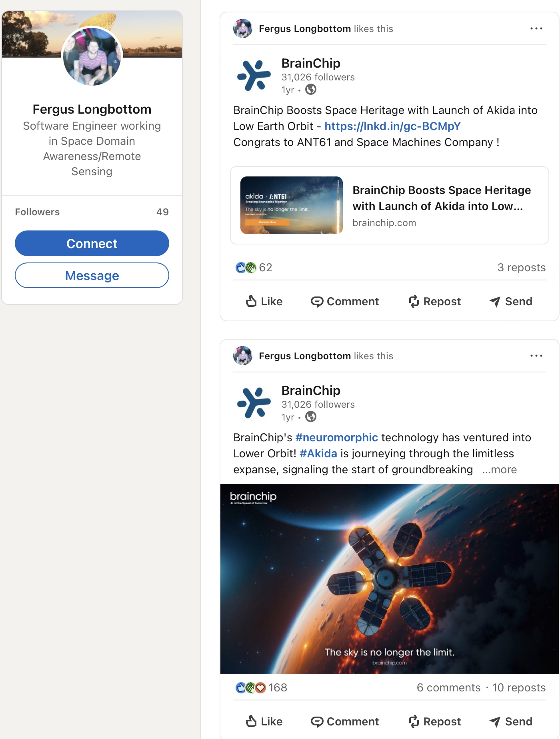The width and height of the screenshot is (560, 739).
Task: Open options menu on second post
Action: (x=536, y=356)
